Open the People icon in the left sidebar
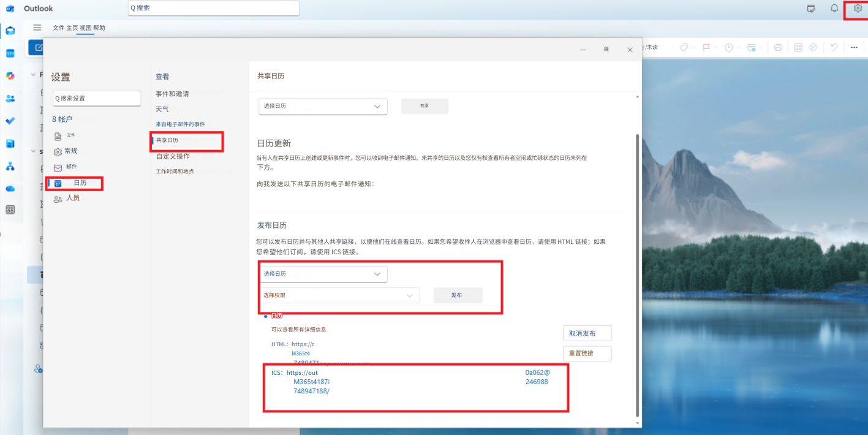Screen dimensions: 868x435 (10, 98)
